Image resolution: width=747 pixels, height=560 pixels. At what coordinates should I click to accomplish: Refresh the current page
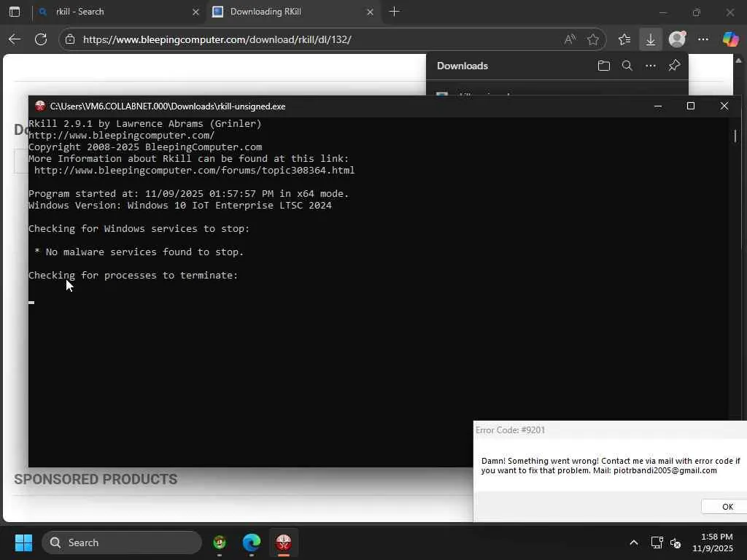(41, 39)
